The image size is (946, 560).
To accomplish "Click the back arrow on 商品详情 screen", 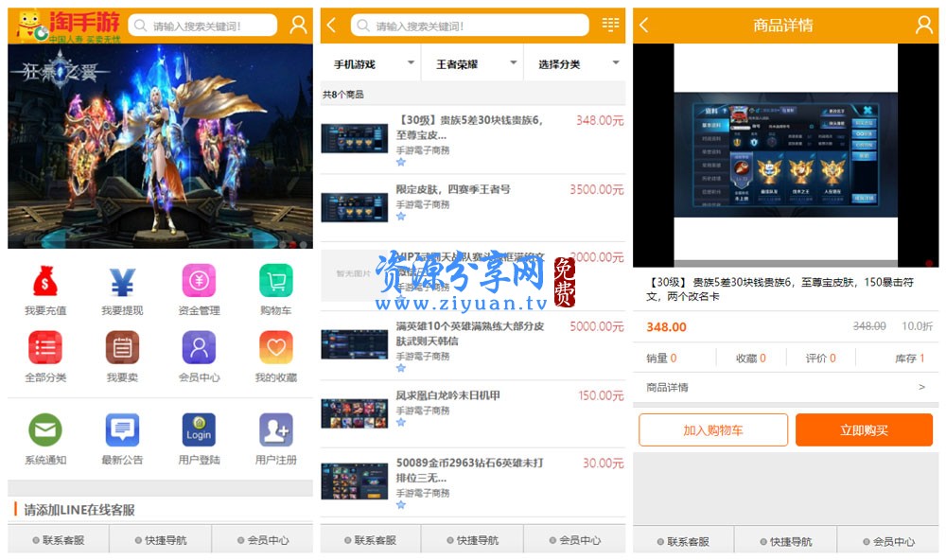I will pos(643,25).
